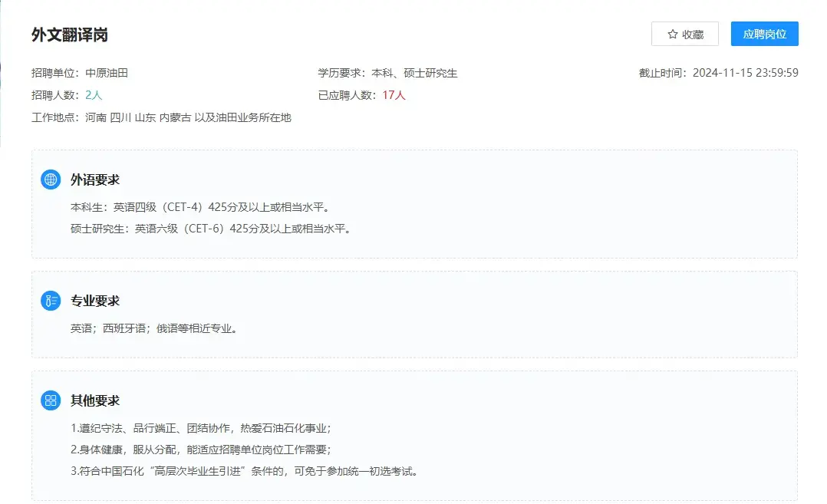Click the checklist icon beside 专业要求
Image resolution: width=827 pixels, height=504 pixels.
pos(51,301)
